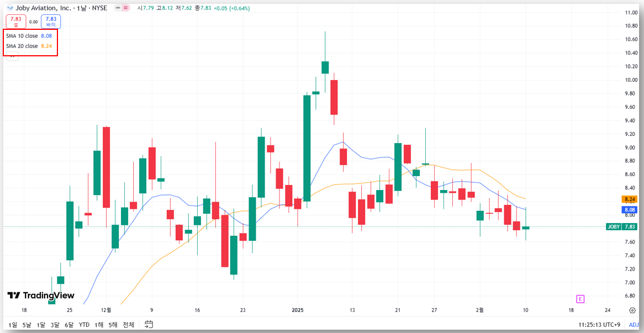
Task: Select the 1달 time range
Action: pos(41,325)
